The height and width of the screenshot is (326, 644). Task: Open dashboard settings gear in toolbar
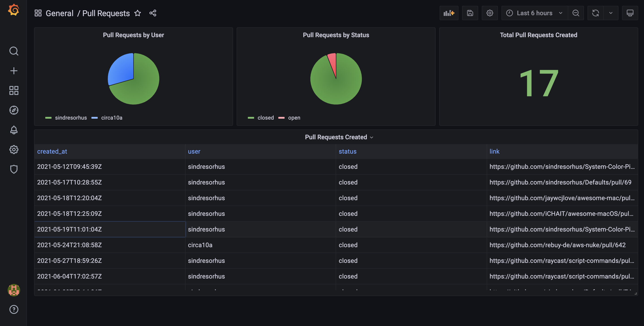(490, 13)
